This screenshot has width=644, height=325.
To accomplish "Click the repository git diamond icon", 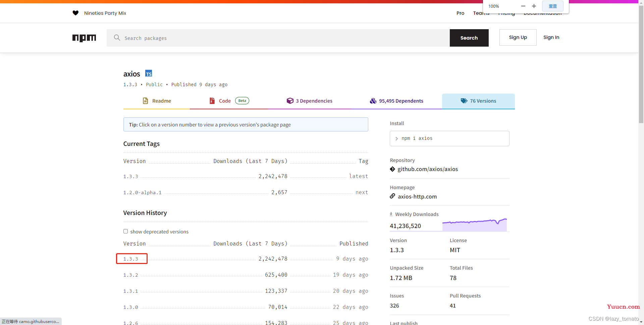I will [x=392, y=169].
